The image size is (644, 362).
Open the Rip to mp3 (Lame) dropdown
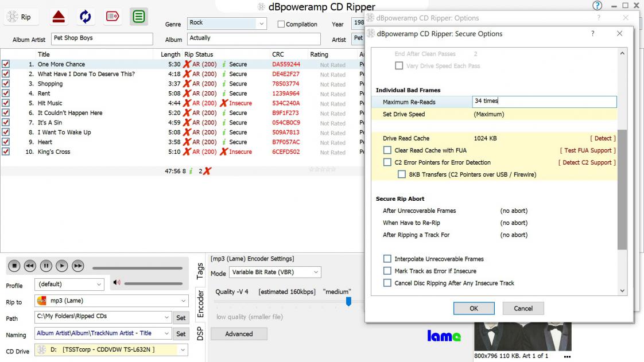coord(183,301)
